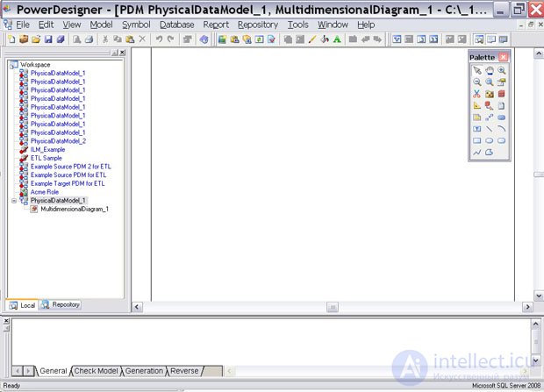
Task: Select the rounded rectangle tool in the Palette
Action: pos(501,140)
